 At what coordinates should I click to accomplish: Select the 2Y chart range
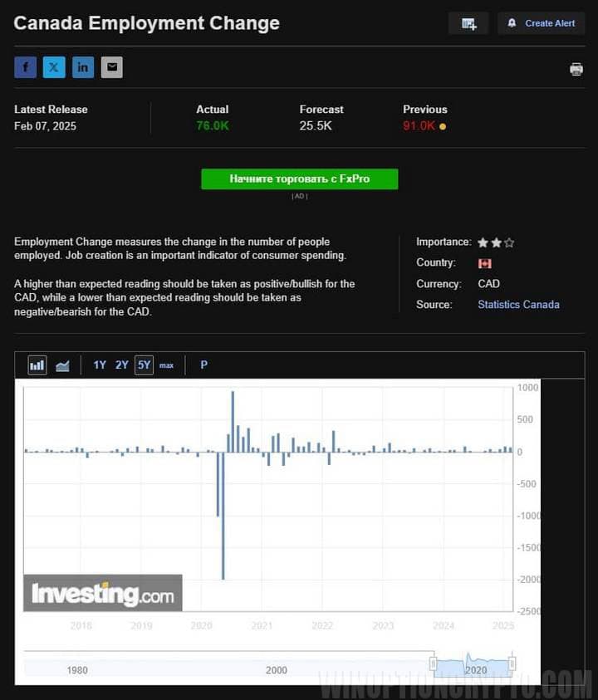tap(122, 365)
